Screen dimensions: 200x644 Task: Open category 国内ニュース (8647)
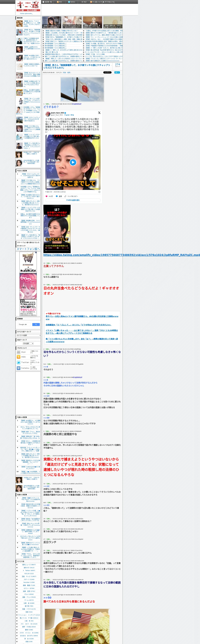(x=29, y=564)
